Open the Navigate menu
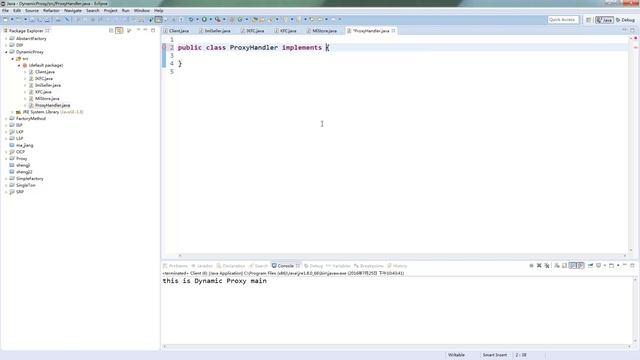640x360 pixels. (73, 11)
